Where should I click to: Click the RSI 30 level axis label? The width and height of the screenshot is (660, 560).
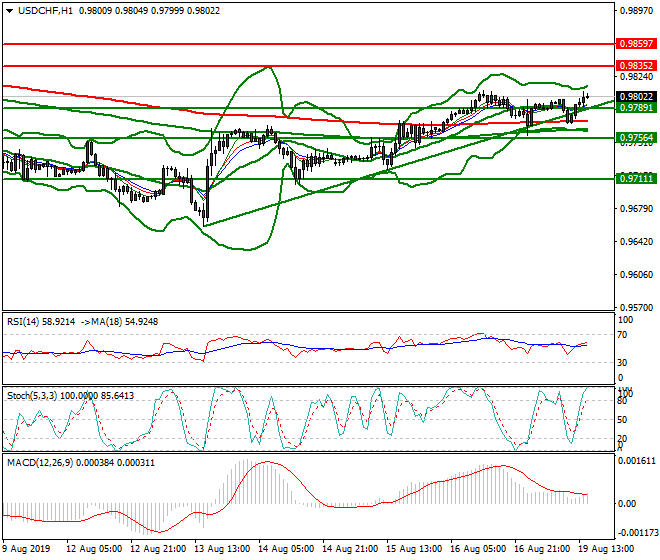pyautogui.click(x=622, y=363)
